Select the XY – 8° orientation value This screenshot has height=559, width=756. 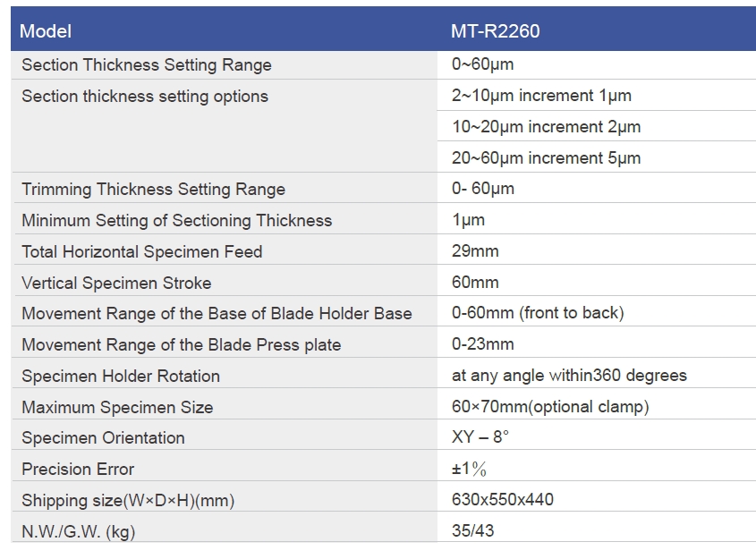coord(480,437)
